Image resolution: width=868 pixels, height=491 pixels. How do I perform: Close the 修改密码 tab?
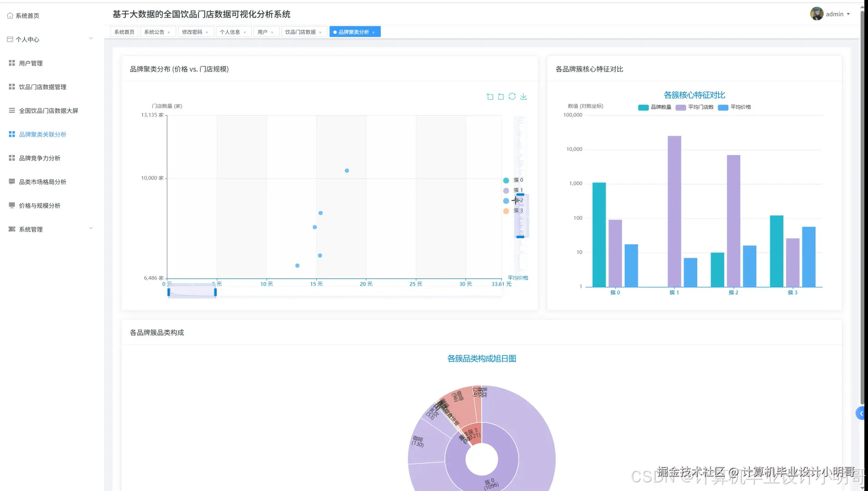click(x=207, y=32)
